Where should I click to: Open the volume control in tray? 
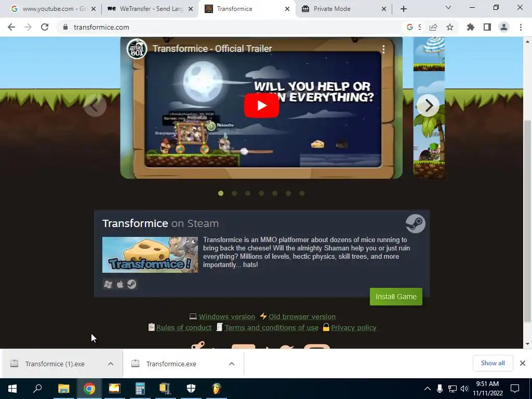click(464, 389)
